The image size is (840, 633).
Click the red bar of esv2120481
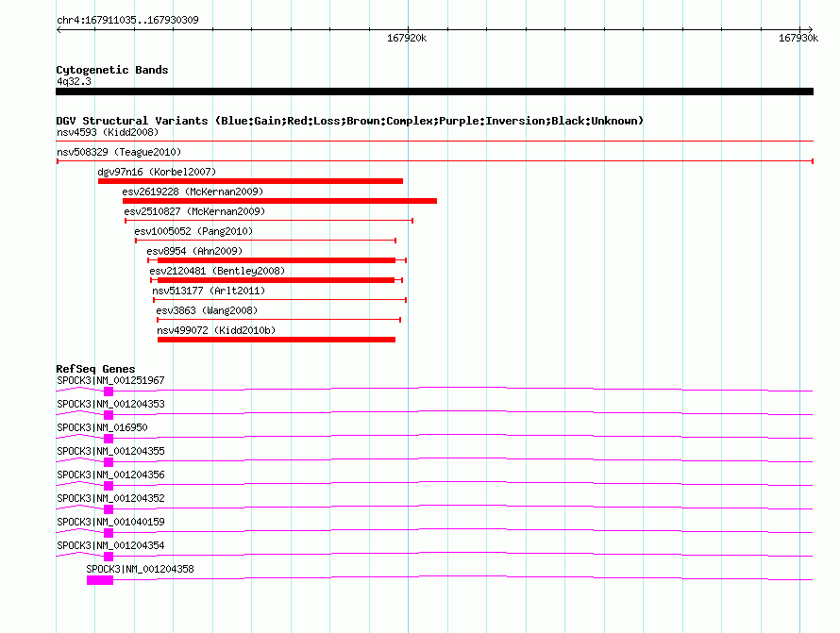pos(276,280)
